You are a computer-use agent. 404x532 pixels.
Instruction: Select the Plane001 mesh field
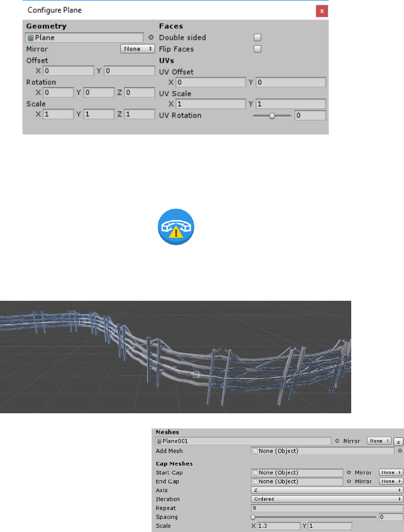click(x=243, y=441)
